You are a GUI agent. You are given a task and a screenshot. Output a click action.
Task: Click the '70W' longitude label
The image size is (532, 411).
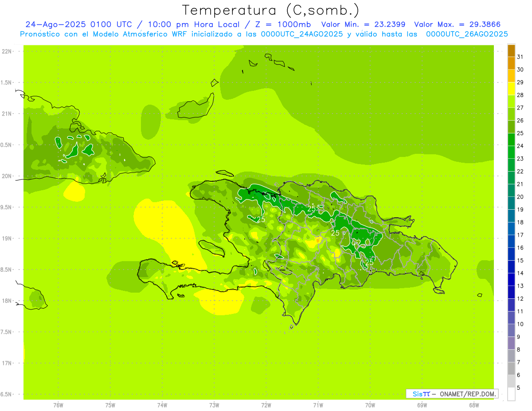(370, 405)
